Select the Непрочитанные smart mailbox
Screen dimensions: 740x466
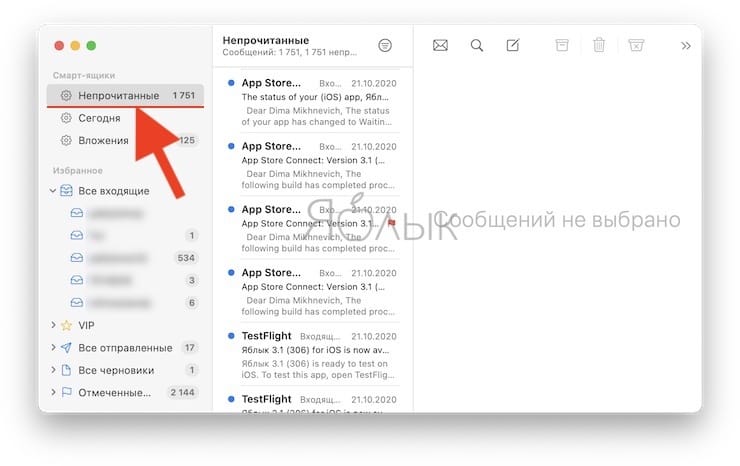[x=126, y=95]
